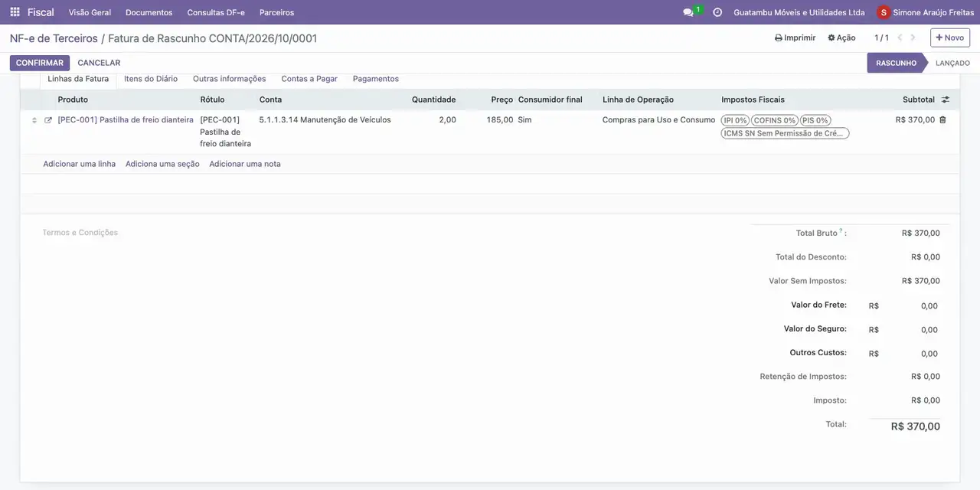The width and height of the screenshot is (980, 490).
Task: Click Adicionar uma linha
Action: click(x=80, y=164)
